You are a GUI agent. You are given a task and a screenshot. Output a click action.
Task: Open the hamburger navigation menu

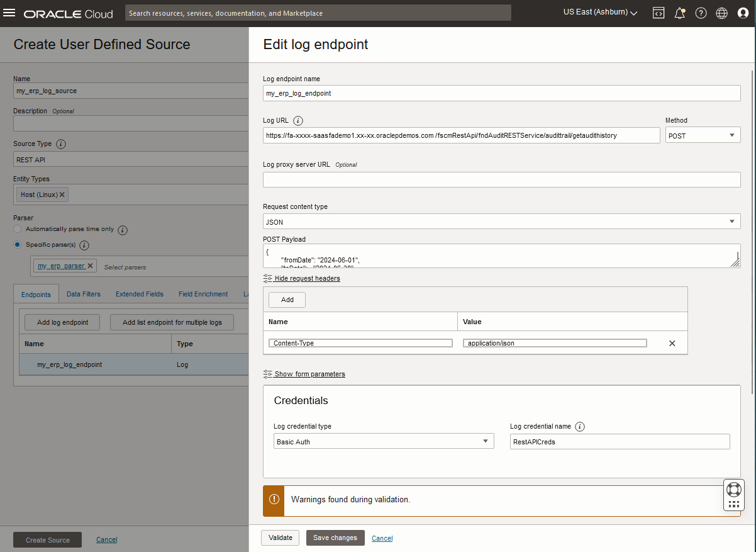(9, 13)
